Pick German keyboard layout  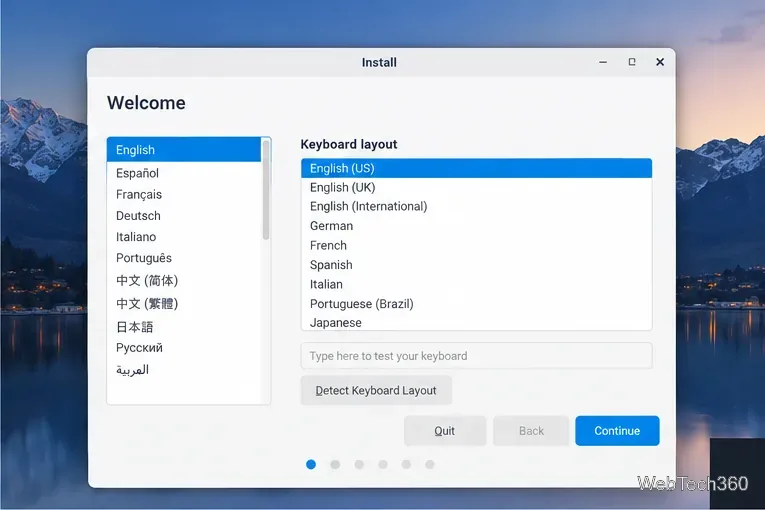pos(476,226)
